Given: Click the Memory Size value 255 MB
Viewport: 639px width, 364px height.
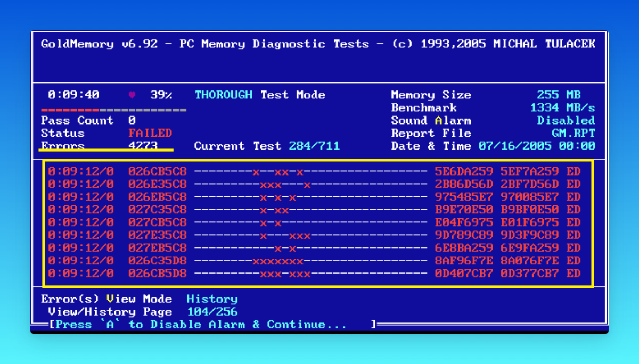Looking at the screenshot, I should [559, 95].
